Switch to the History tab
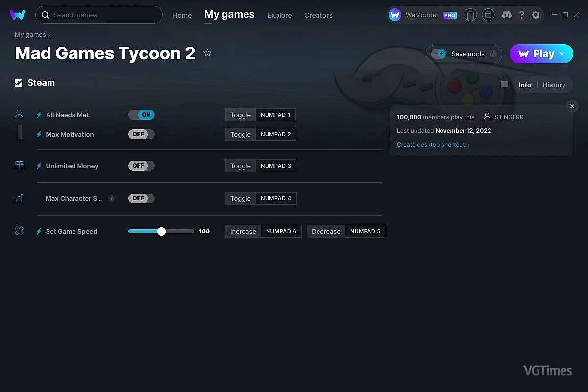Screen dimensions: 588x392 click(554, 85)
